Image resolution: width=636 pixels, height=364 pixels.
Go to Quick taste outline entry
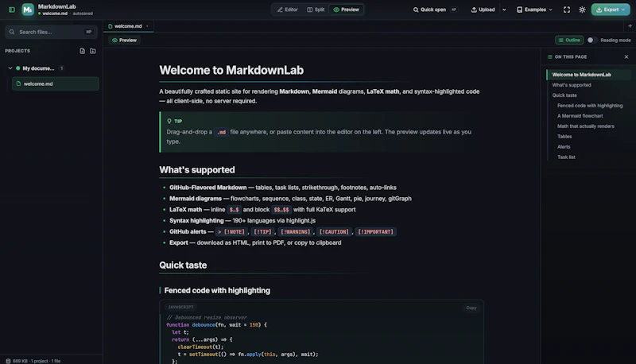coord(564,95)
